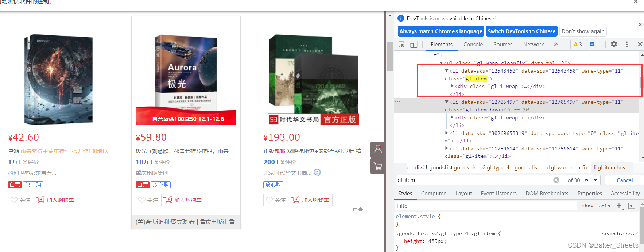Go to next search result arrow
This screenshot has height=252, width=644.
coord(595,180)
